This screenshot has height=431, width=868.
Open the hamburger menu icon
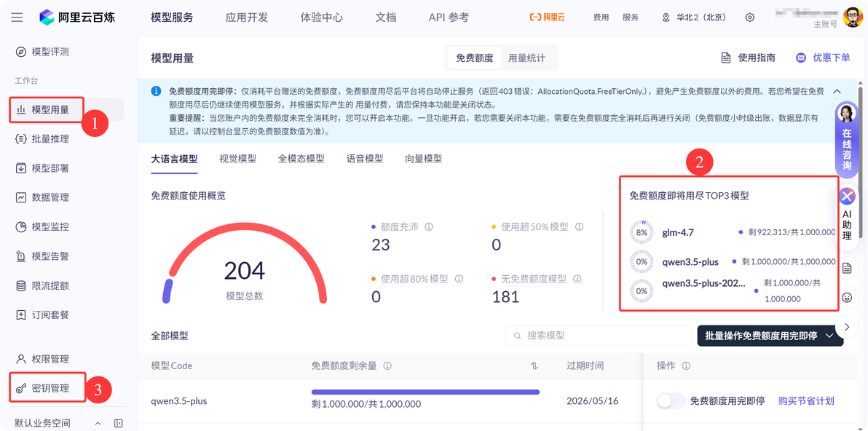[17, 17]
